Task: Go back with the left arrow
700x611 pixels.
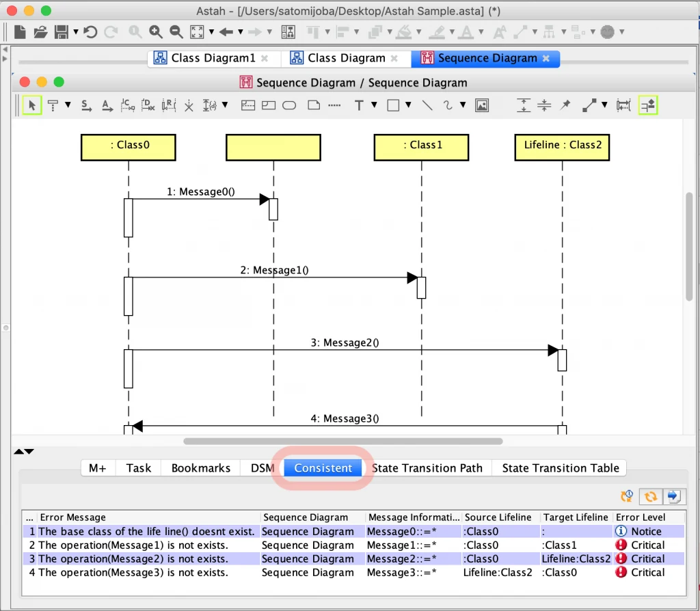Action: pyautogui.click(x=226, y=31)
